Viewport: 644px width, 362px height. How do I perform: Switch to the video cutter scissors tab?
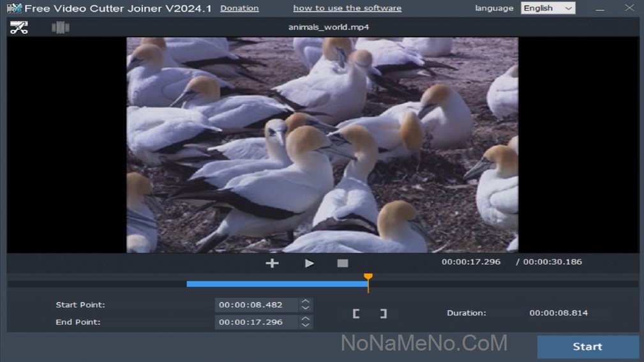click(19, 27)
